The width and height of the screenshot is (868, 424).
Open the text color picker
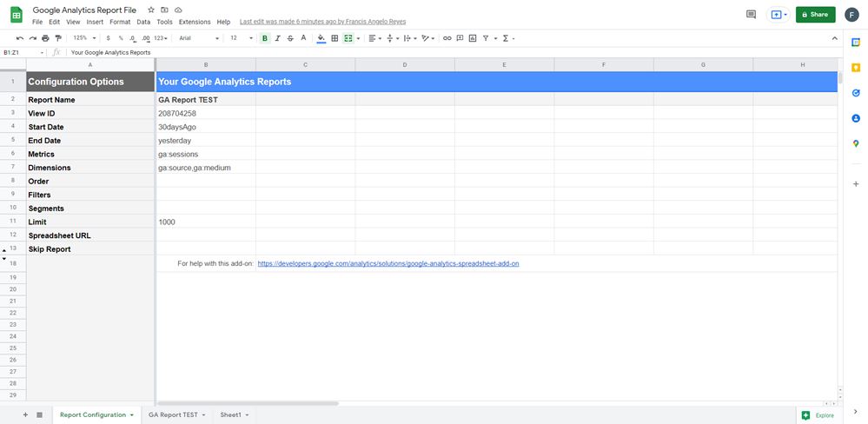303,38
